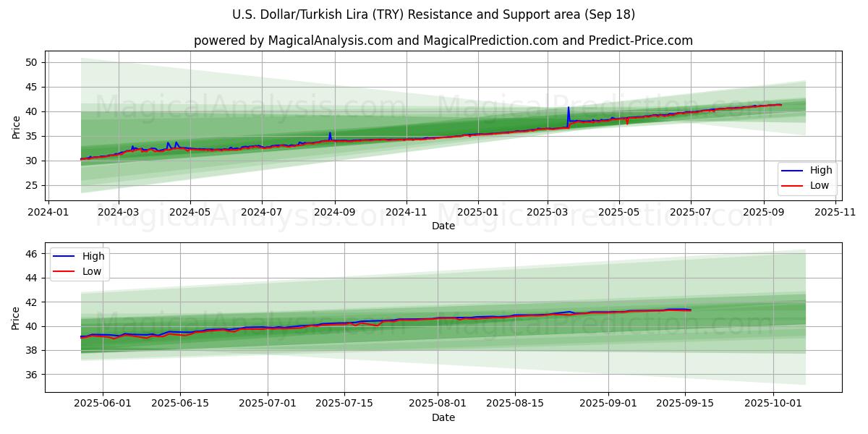Click the '44' price tick on bottom chart
Screen dimensions: 868x434
click(32, 278)
